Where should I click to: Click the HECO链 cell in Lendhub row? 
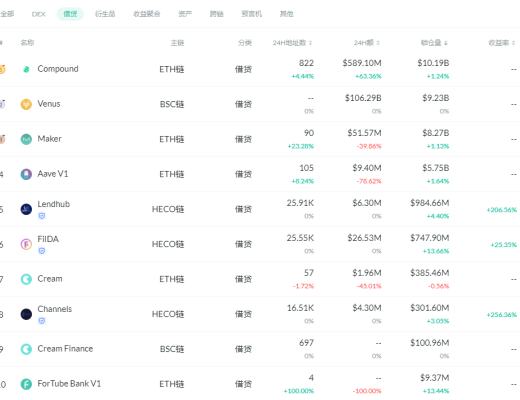click(x=168, y=209)
